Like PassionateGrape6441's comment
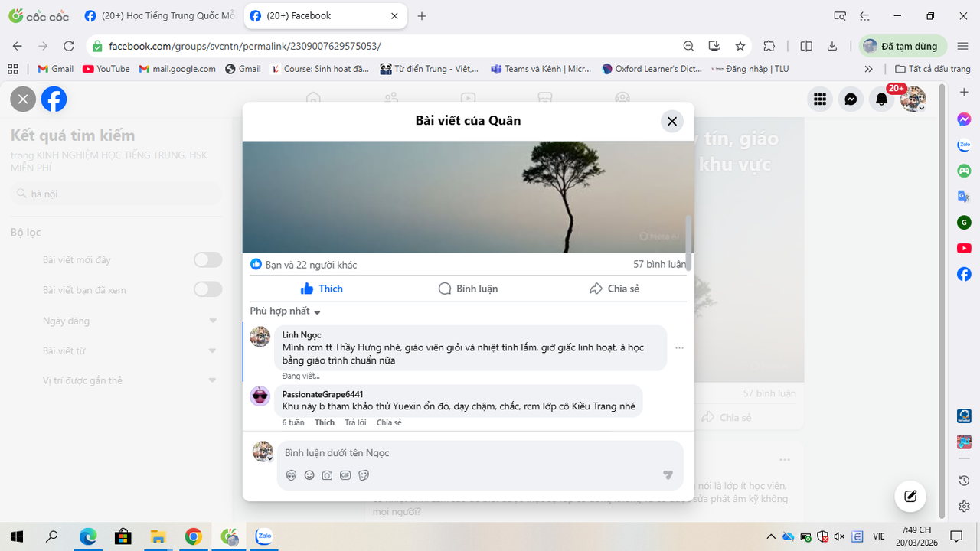The image size is (980, 551). (x=325, y=422)
